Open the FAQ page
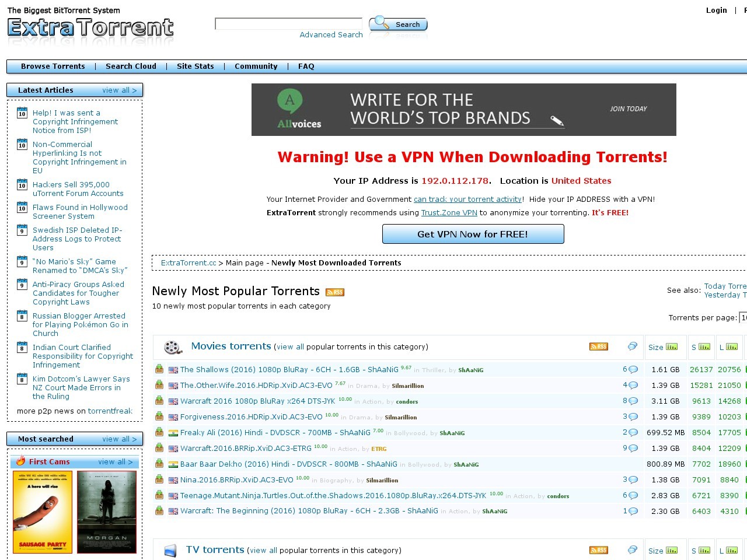The height and width of the screenshot is (560, 747). [x=306, y=66]
